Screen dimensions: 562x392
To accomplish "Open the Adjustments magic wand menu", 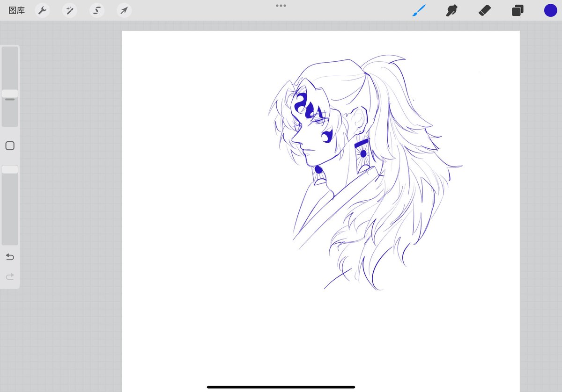I will [70, 10].
